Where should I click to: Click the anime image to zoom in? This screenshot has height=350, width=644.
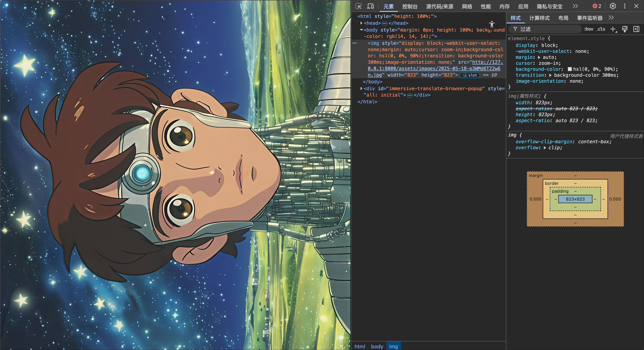pos(175,175)
